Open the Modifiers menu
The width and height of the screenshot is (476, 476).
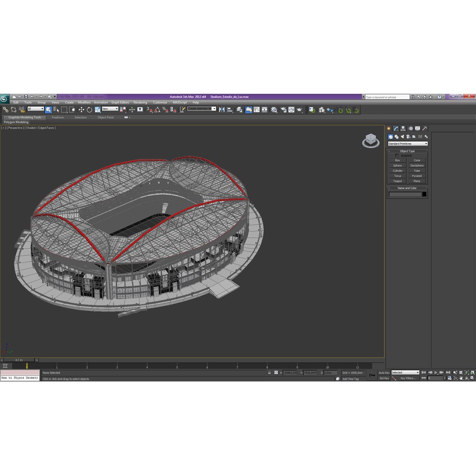(84, 103)
